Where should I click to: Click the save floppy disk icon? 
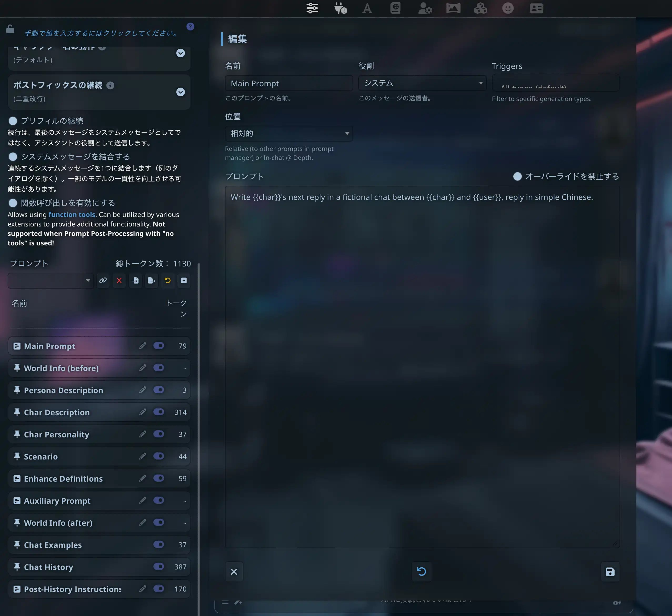(610, 572)
